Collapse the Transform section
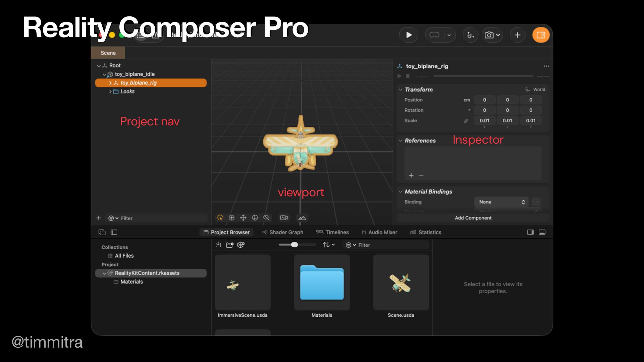This screenshot has height=362, width=644. (x=400, y=89)
